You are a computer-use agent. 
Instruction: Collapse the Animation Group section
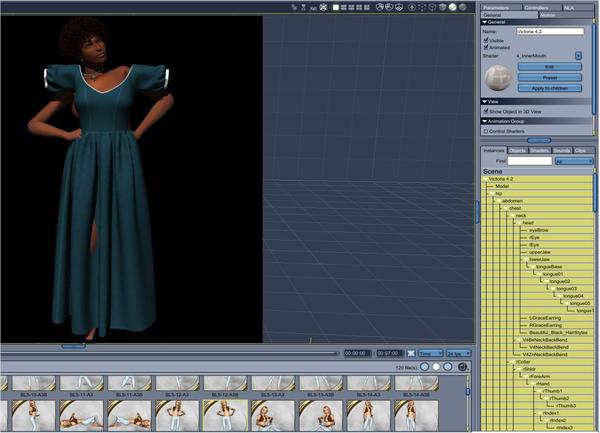click(x=485, y=121)
